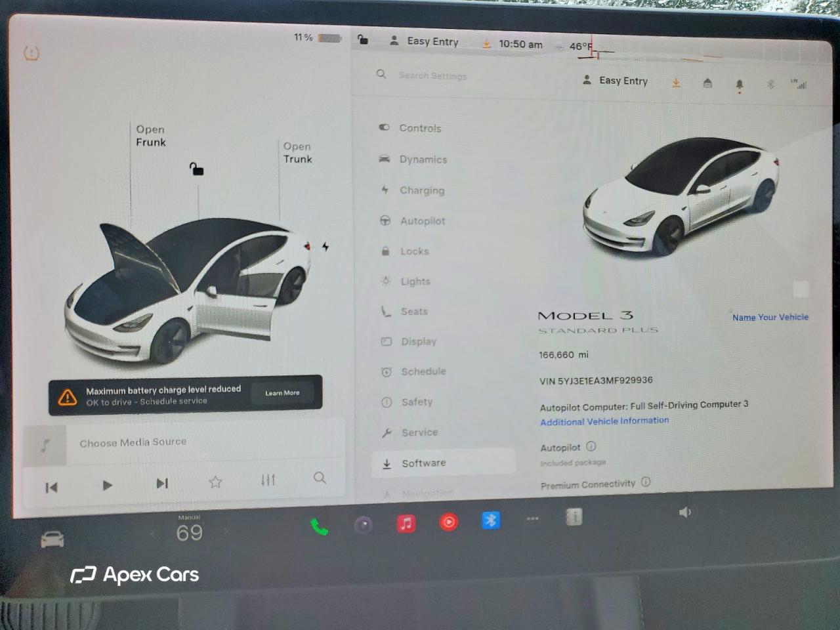
Task: Open Easy Entry profile in settings header
Action: 615,80
